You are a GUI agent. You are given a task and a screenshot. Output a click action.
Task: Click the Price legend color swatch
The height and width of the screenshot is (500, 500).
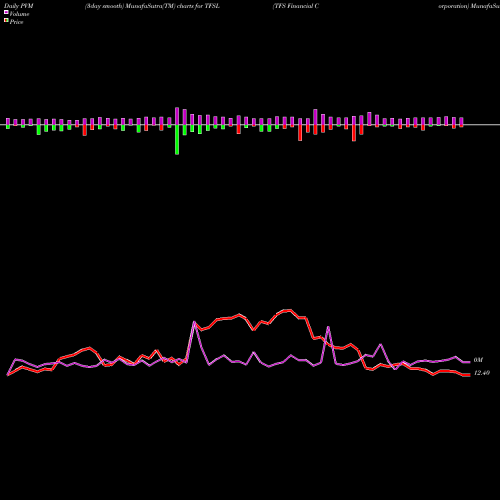(x=6, y=21)
